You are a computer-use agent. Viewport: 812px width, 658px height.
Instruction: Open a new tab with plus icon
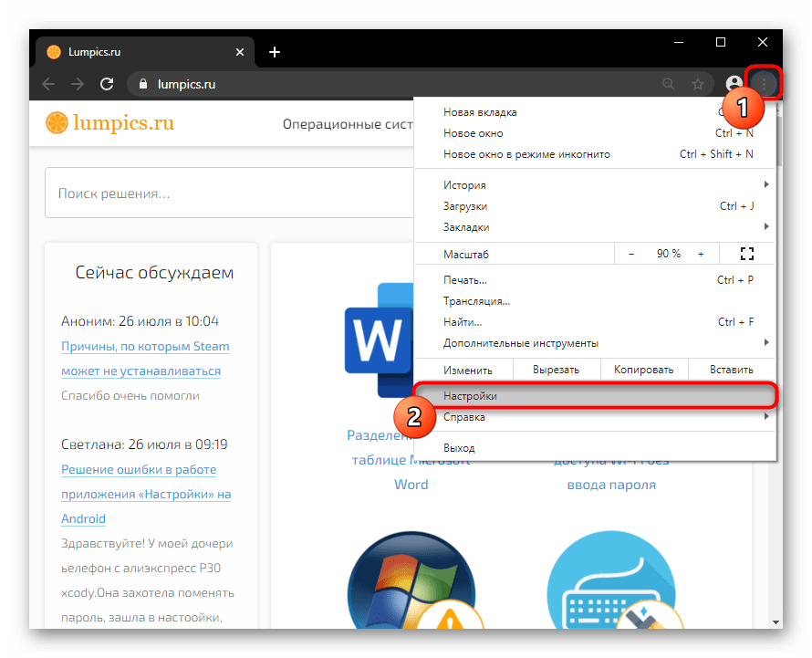[x=275, y=52]
